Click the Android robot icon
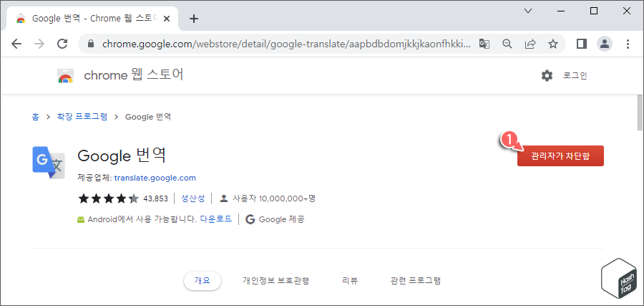Screen dimensions: 644x306 (81, 219)
